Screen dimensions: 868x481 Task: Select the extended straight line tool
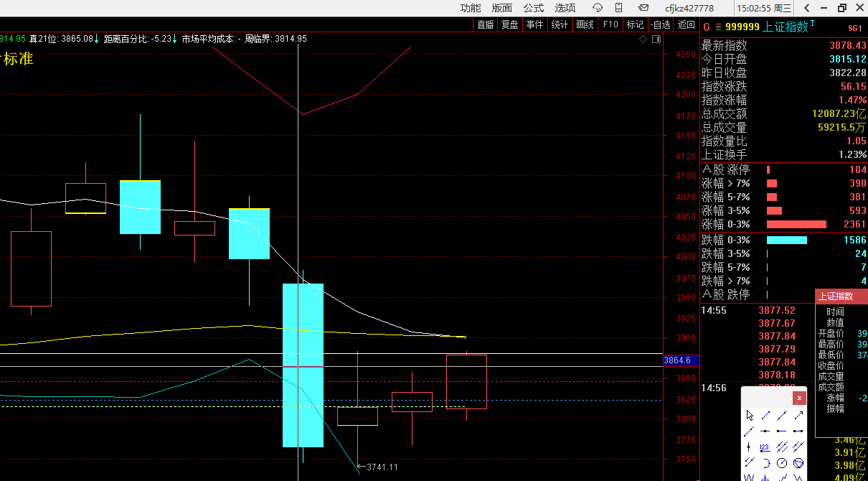(782, 415)
